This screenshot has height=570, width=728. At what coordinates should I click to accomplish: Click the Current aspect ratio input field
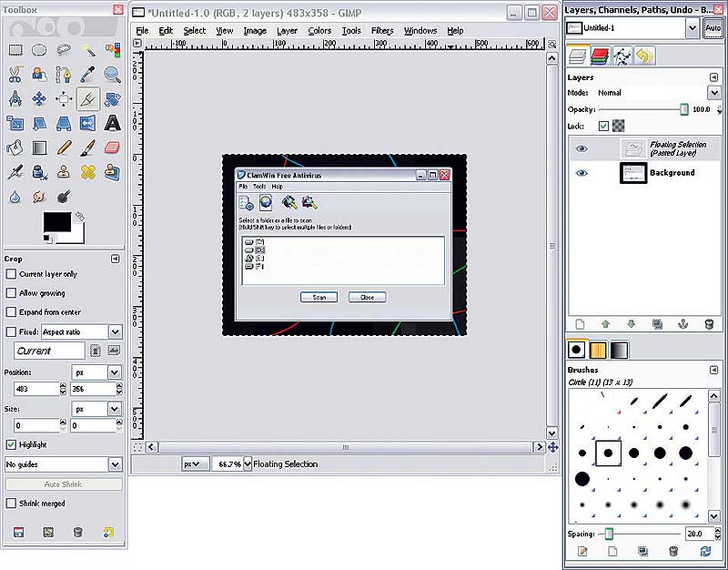click(x=50, y=351)
